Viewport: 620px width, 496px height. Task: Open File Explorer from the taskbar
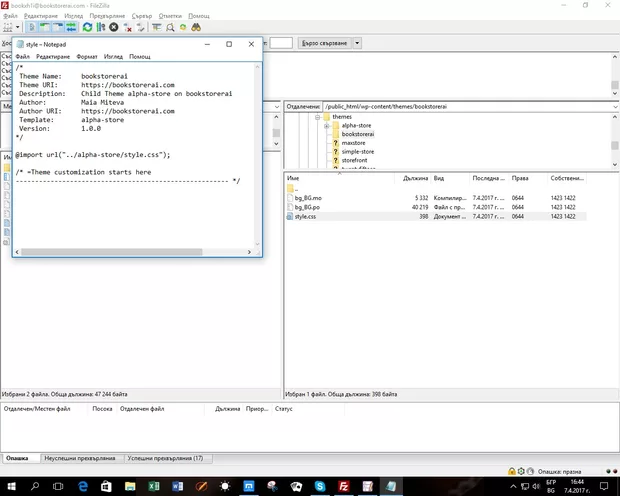[130, 486]
